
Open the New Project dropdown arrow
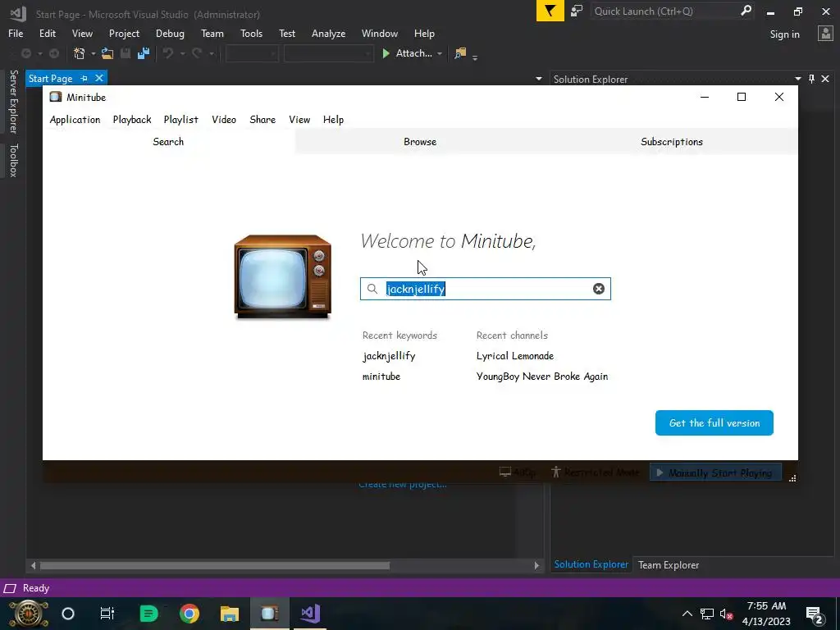point(93,53)
